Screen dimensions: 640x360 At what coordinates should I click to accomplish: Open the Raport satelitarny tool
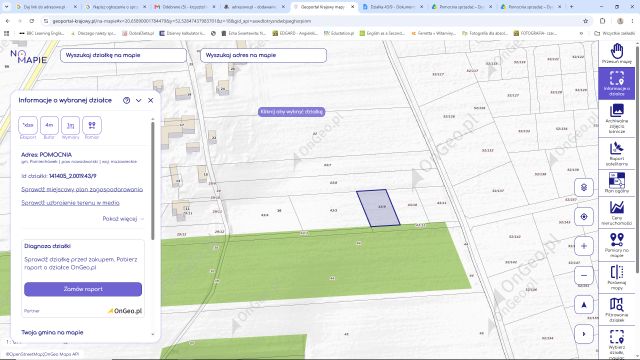pyautogui.click(x=616, y=153)
